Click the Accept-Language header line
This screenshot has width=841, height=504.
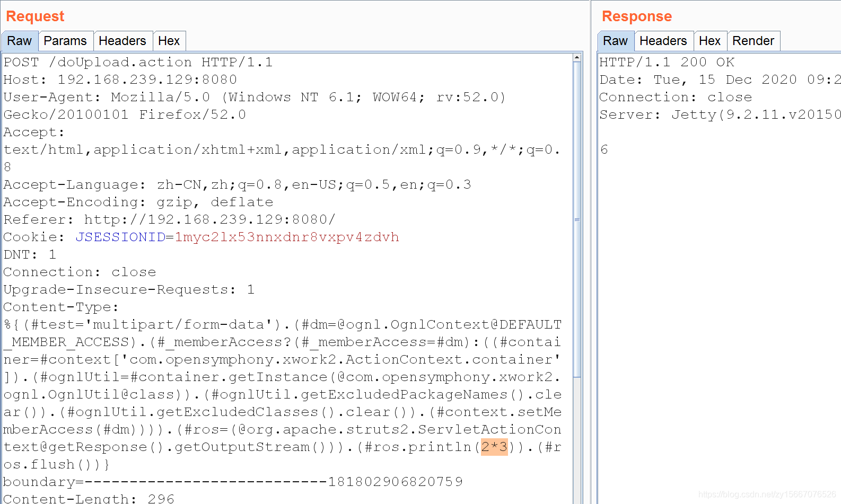tap(237, 184)
